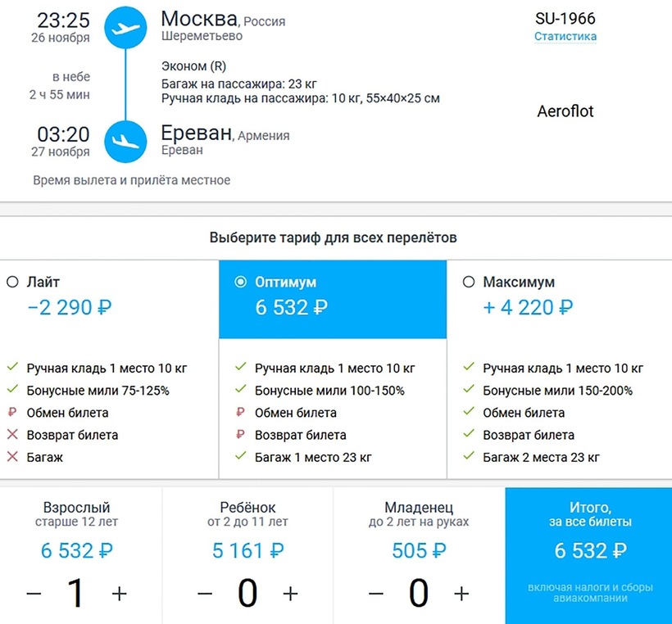The height and width of the screenshot is (624, 672).
Task: Click checkmark beside Бонусные мили 100-150%
Action: (x=240, y=391)
